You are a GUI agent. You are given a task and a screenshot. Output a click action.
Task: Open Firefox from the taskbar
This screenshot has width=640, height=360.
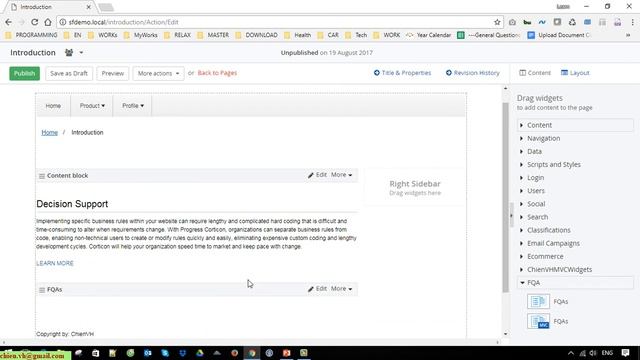[235, 353]
